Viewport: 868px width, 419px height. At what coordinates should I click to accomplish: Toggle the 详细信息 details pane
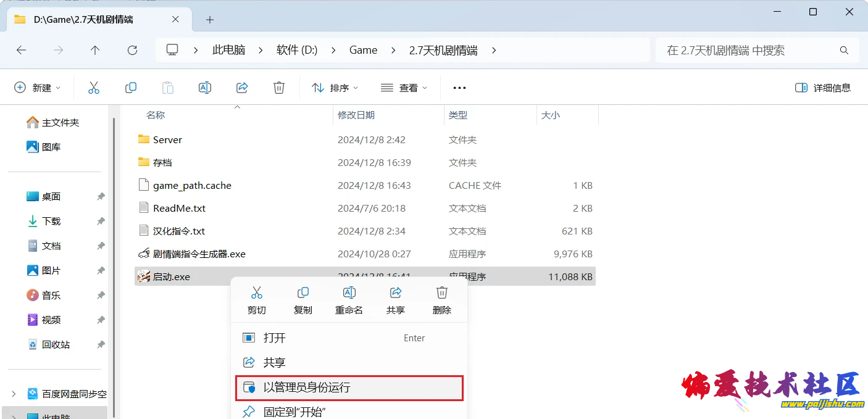pyautogui.click(x=823, y=88)
